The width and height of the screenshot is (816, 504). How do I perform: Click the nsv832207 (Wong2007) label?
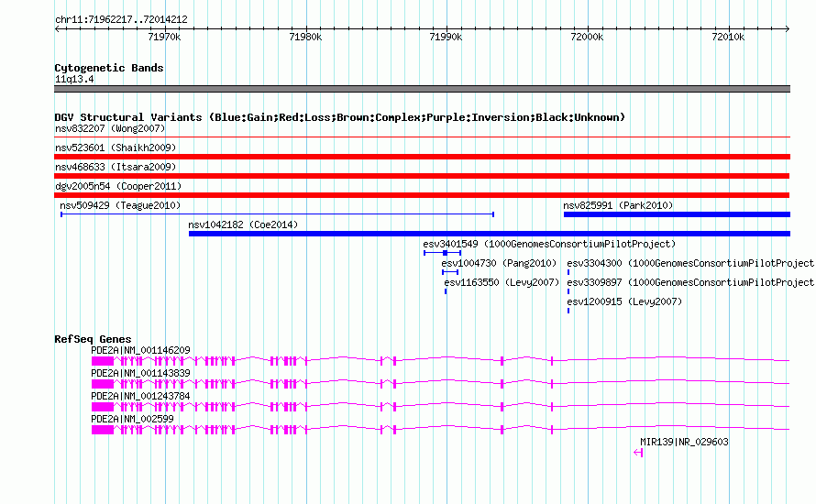110,128
